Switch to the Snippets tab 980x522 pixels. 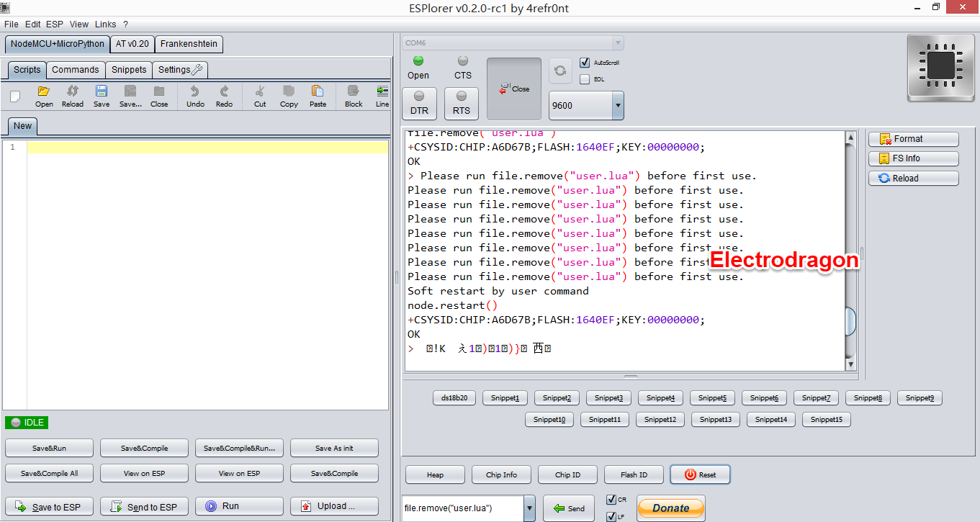point(129,70)
